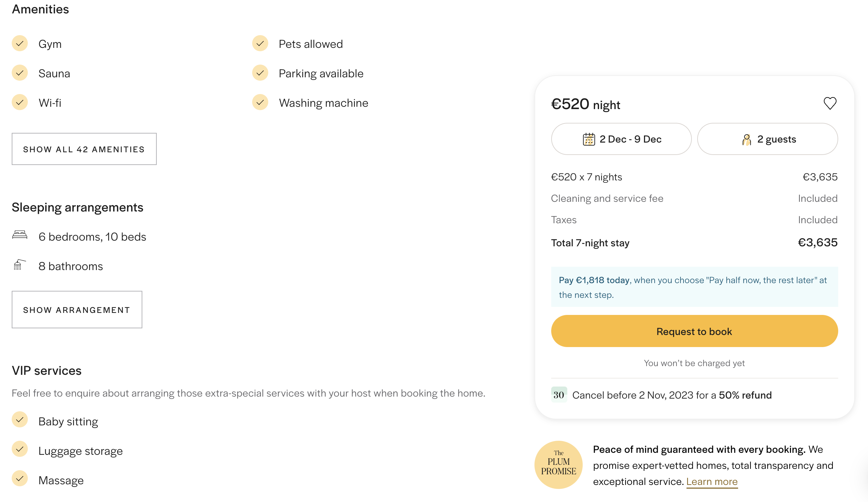Open the Learn more link
868x502 pixels.
pos(712,481)
